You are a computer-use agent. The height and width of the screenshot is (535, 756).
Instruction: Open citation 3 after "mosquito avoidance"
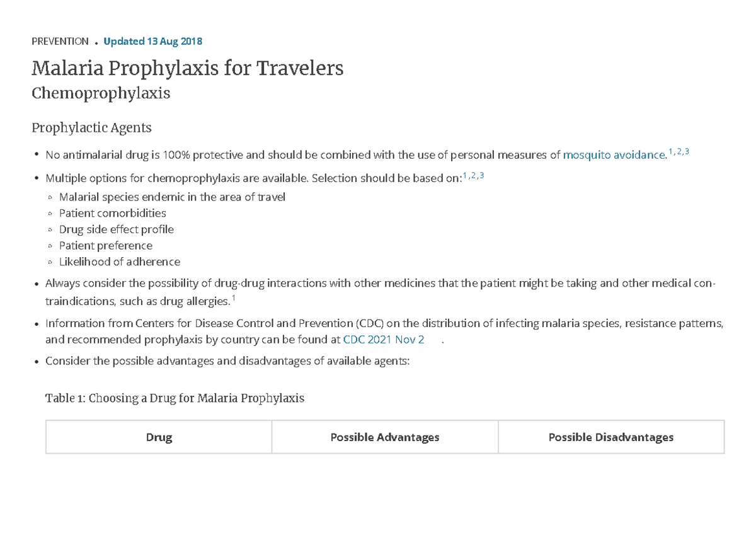(687, 152)
